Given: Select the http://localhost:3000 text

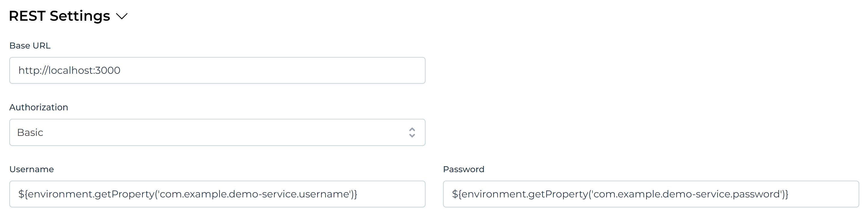Looking at the screenshot, I should [69, 70].
